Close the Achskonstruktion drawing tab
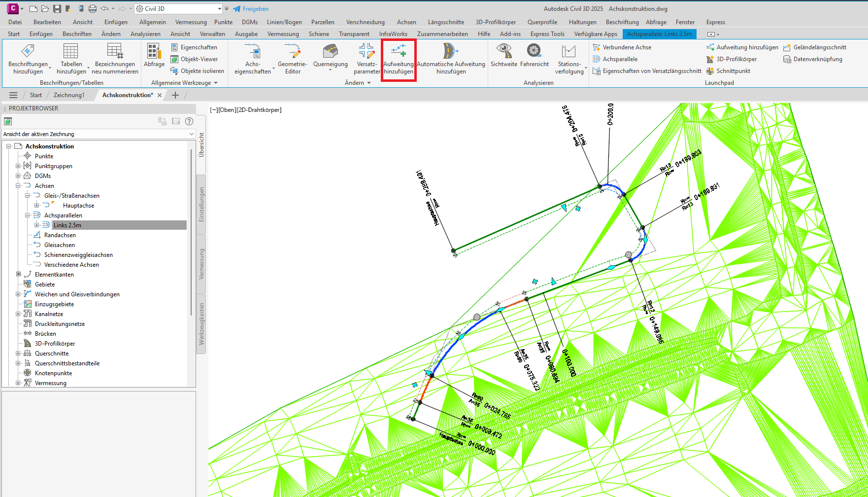The image size is (868, 497). coord(160,95)
